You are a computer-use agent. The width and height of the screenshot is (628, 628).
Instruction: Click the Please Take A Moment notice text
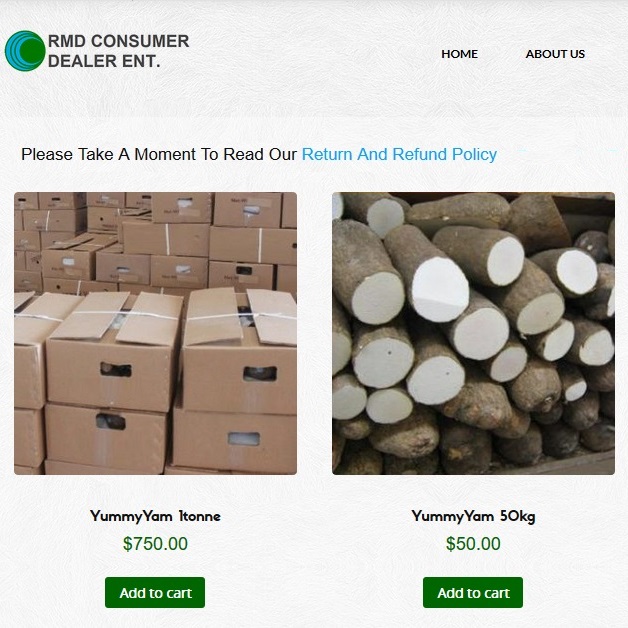tap(159, 154)
